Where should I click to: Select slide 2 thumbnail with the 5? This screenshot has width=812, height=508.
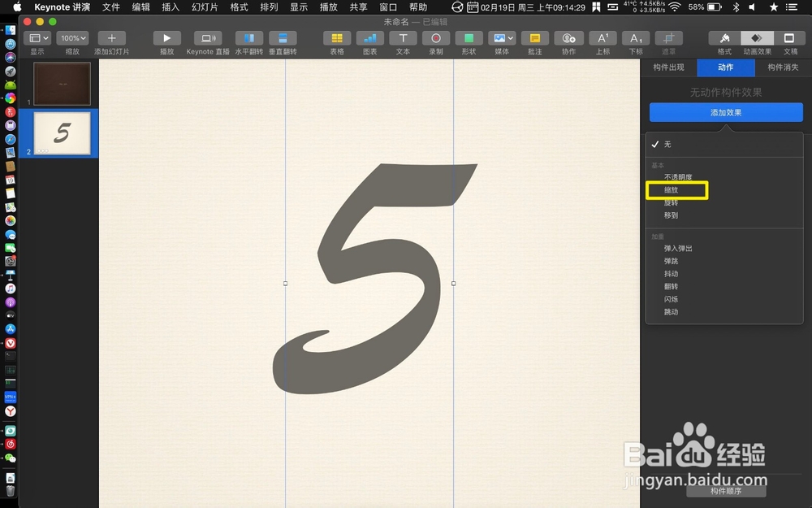click(63, 133)
